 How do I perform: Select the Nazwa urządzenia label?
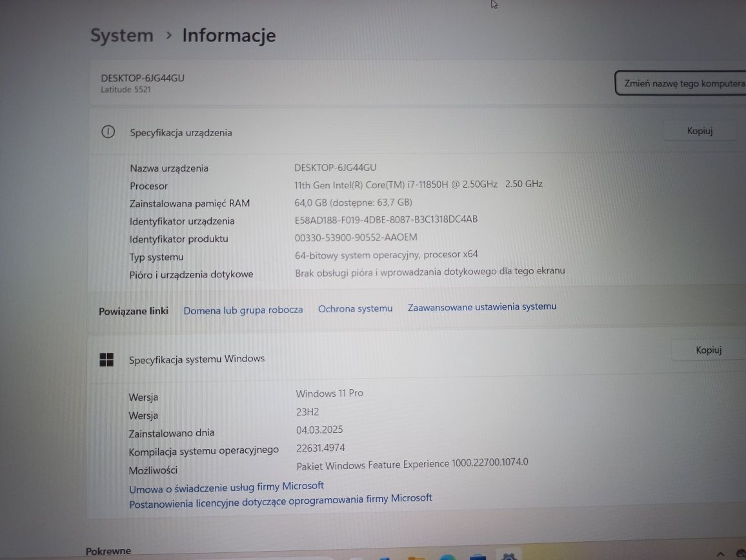click(x=169, y=168)
